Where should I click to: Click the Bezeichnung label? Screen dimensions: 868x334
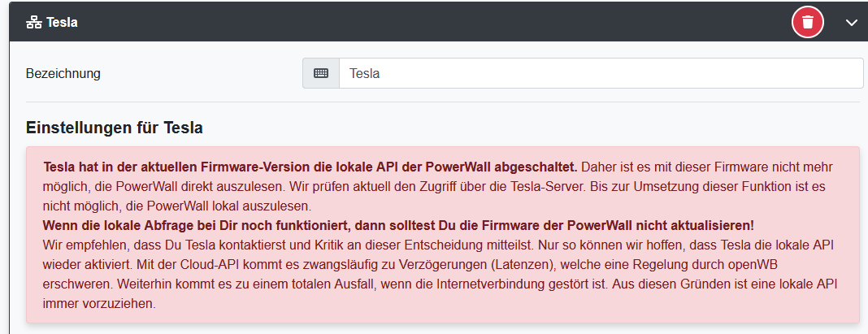click(63, 73)
